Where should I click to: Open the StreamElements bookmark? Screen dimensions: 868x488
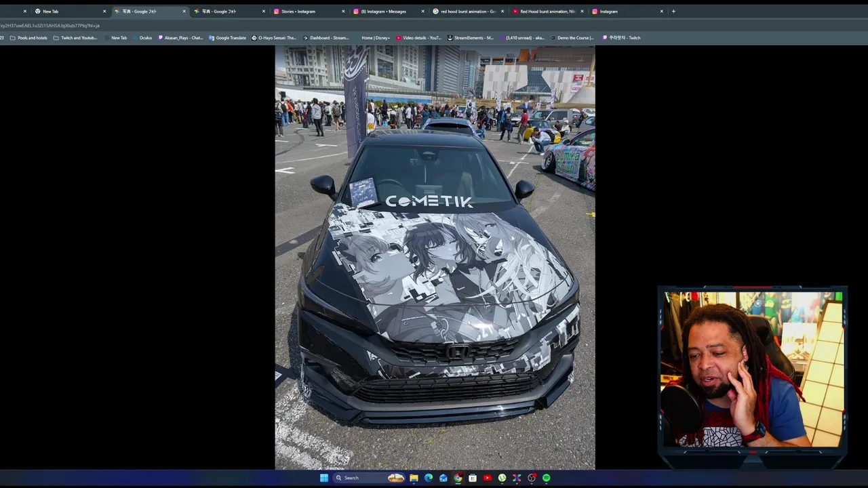coord(471,38)
